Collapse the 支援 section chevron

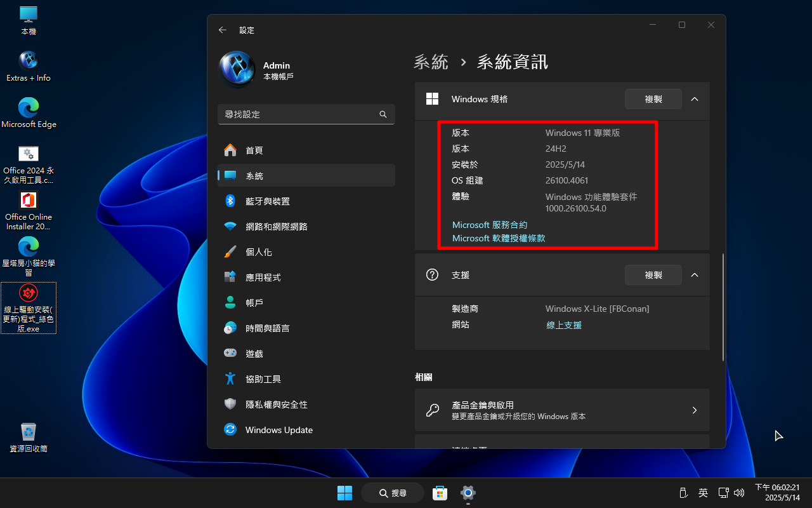[x=695, y=275]
